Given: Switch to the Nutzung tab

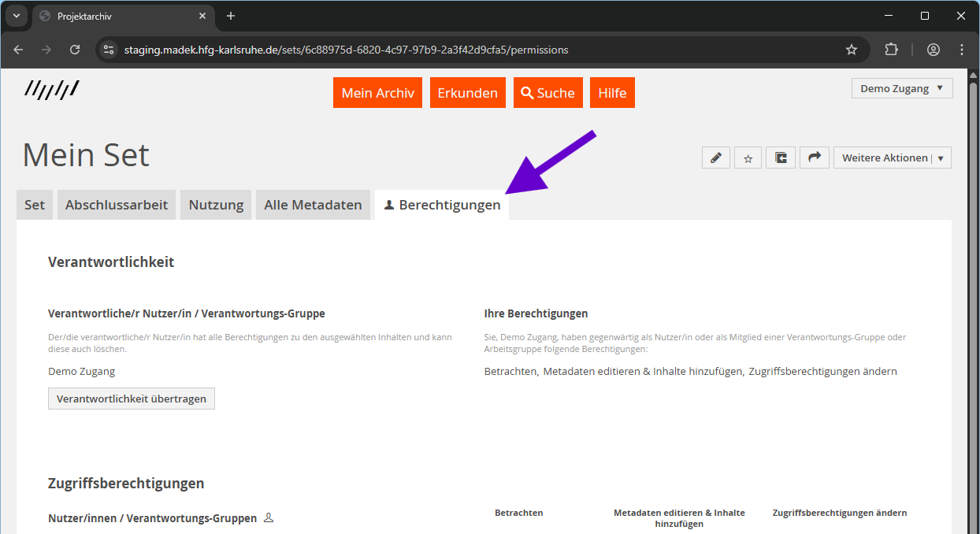Looking at the screenshot, I should (215, 204).
